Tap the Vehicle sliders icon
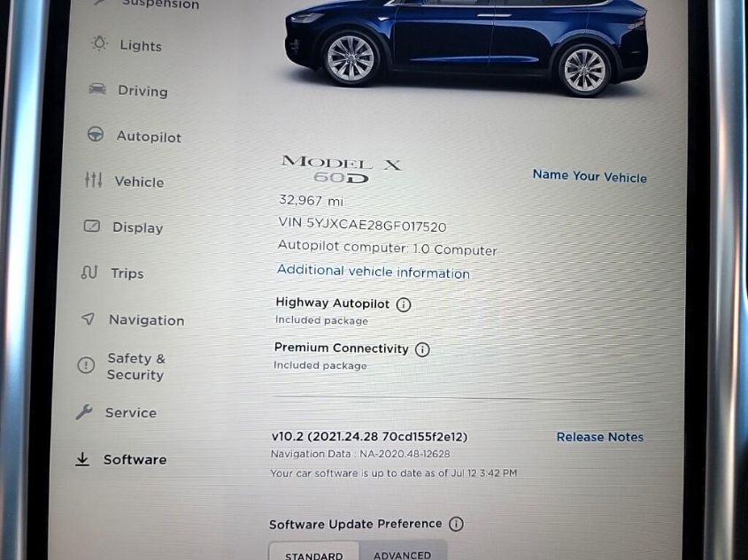Viewport: 748px width, 560px height. pyautogui.click(x=94, y=180)
